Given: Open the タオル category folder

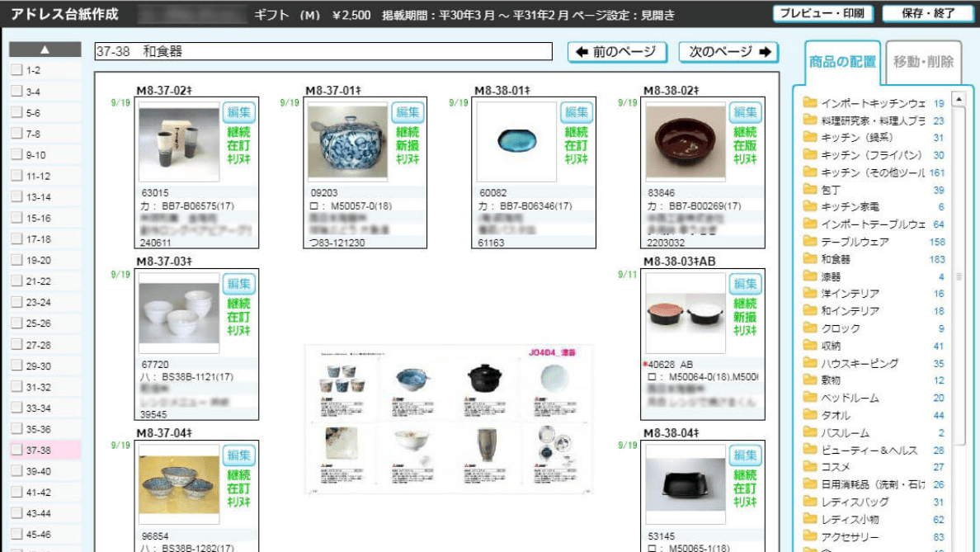Looking at the screenshot, I should 809,415.
